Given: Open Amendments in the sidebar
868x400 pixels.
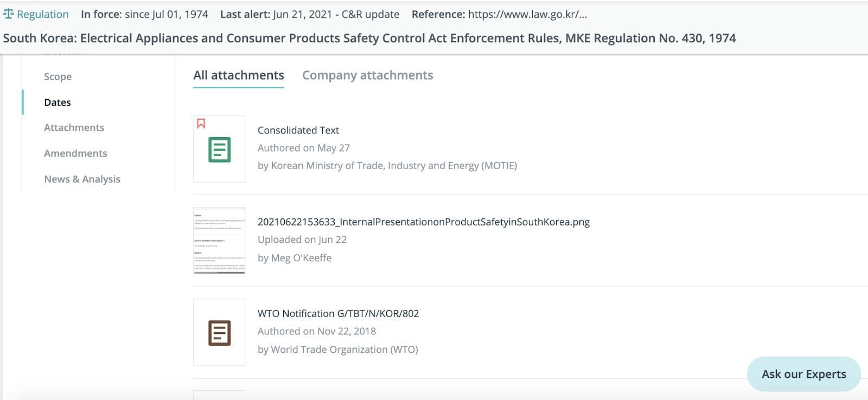Looking at the screenshot, I should pos(75,153).
